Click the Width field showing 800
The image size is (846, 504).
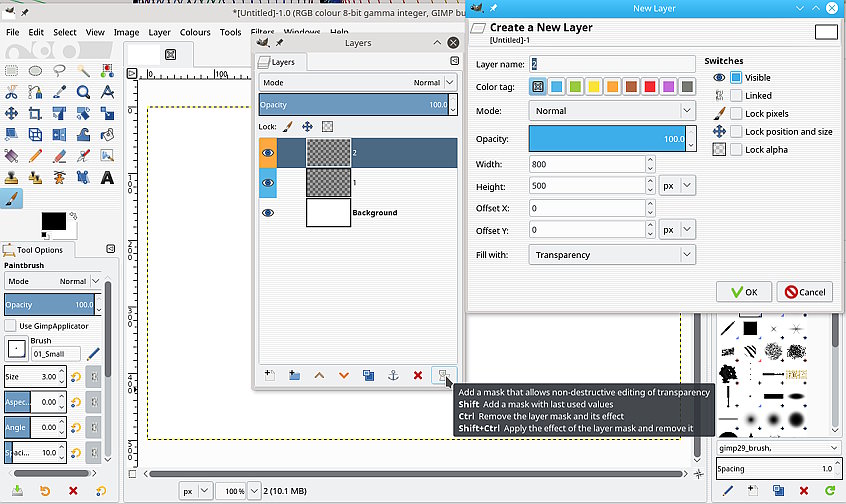tap(587, 164)
